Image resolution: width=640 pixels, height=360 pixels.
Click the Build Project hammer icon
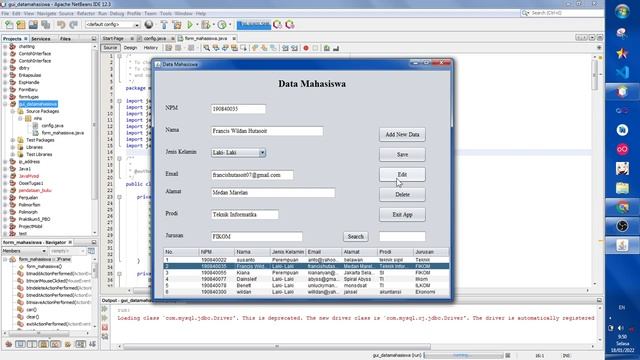click(x=164, y=25)
